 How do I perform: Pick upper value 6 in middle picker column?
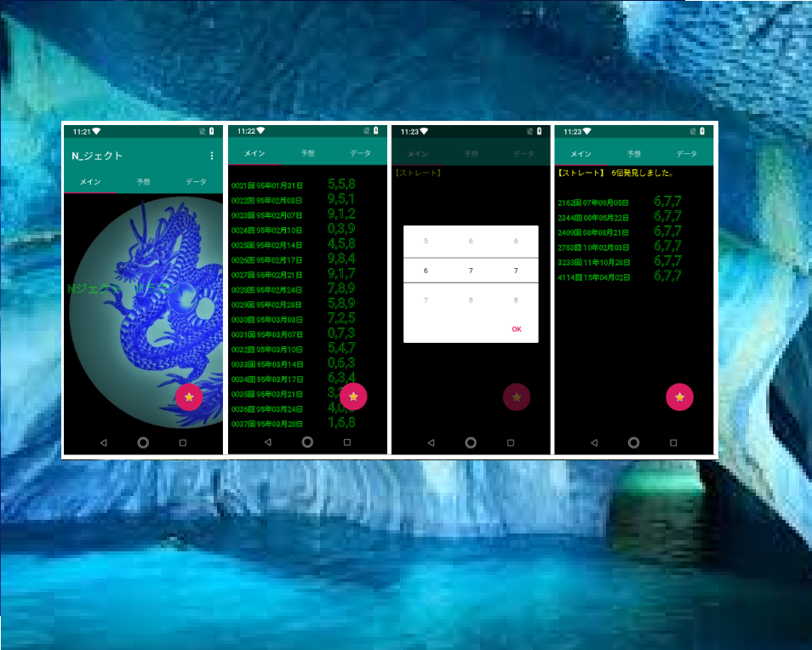tap(471, 241)
